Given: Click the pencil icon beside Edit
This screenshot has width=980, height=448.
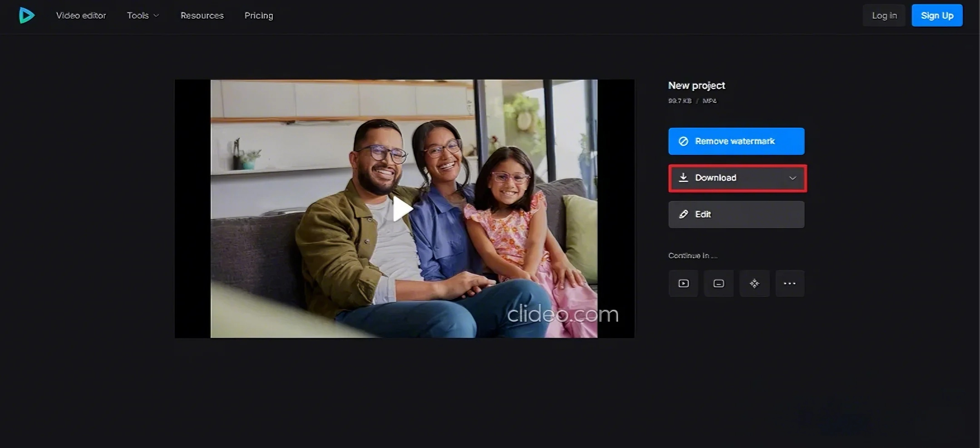Looking at the screenshot, I should tap(684, 214).
